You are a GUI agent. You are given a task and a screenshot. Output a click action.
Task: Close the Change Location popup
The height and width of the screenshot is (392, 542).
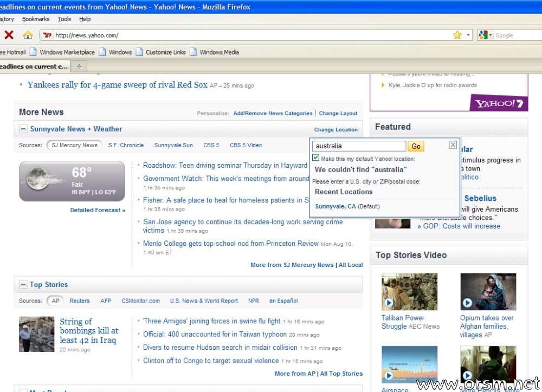click(x=453, y=145)
